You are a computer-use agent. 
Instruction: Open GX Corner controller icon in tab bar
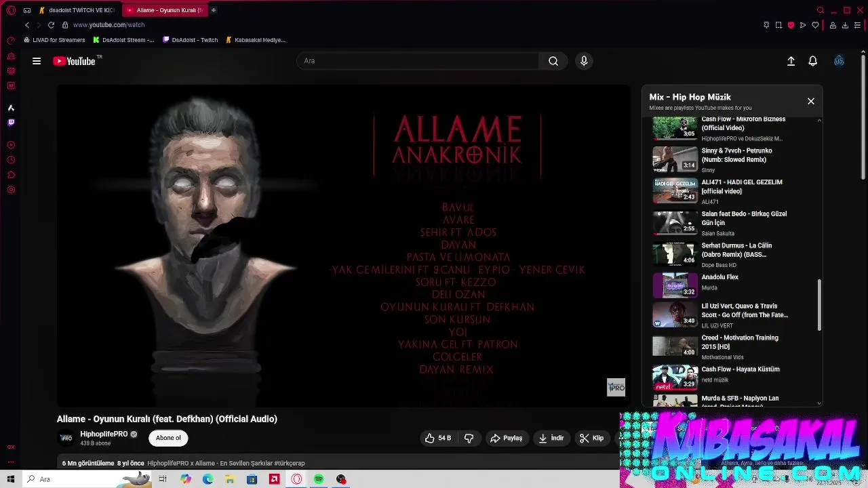click(x=27, y=10)
